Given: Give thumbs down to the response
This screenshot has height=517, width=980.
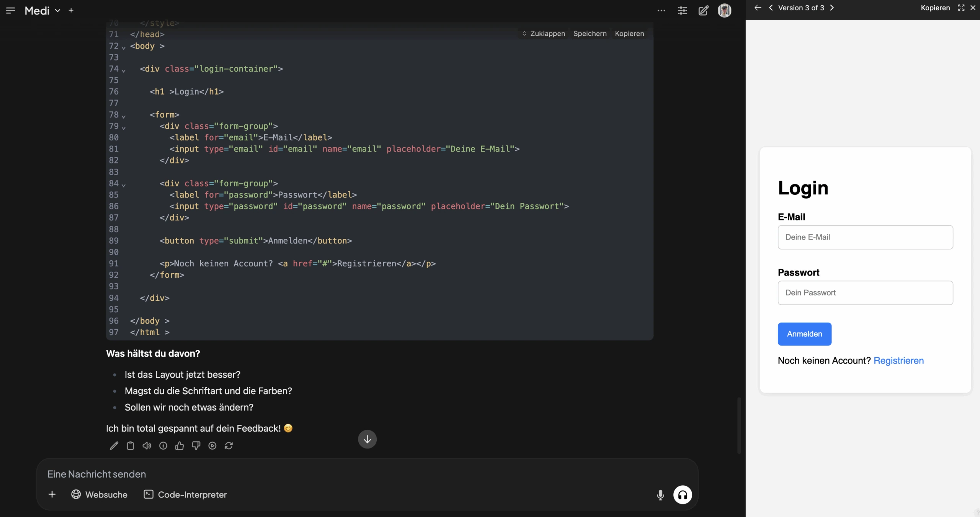Looking at the screenshot, I should point(196,446).
